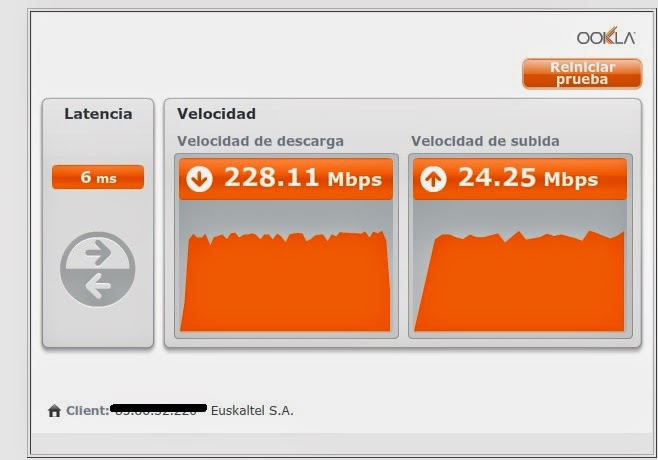Click the OOKLA logo

(606, 37)
